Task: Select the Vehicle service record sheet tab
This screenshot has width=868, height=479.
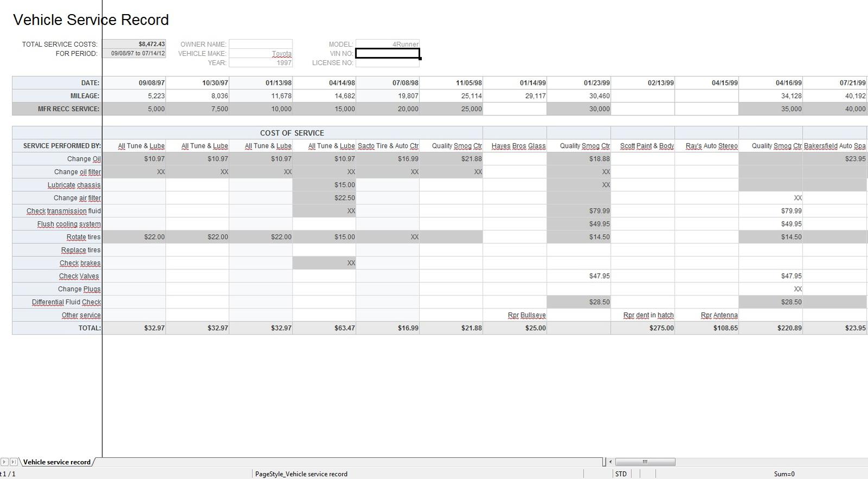Action: 57,462
